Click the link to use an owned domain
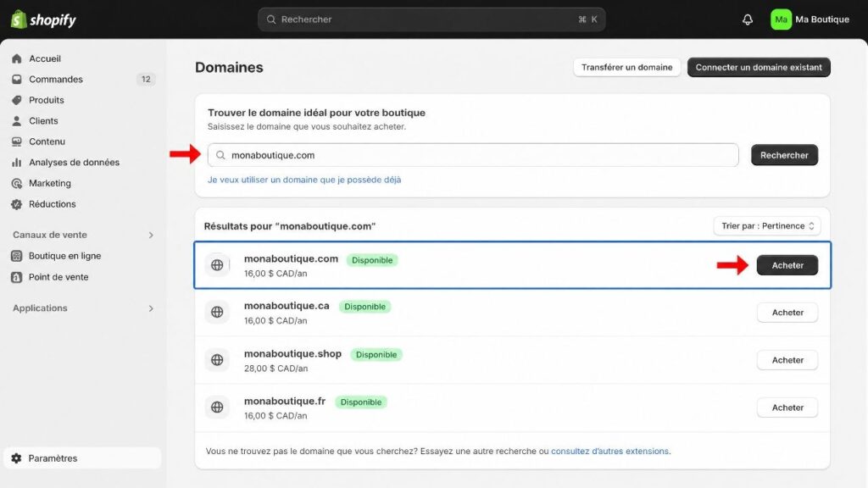Image resolution: width=868 pixels, height=488 pixels. point(304,180)
